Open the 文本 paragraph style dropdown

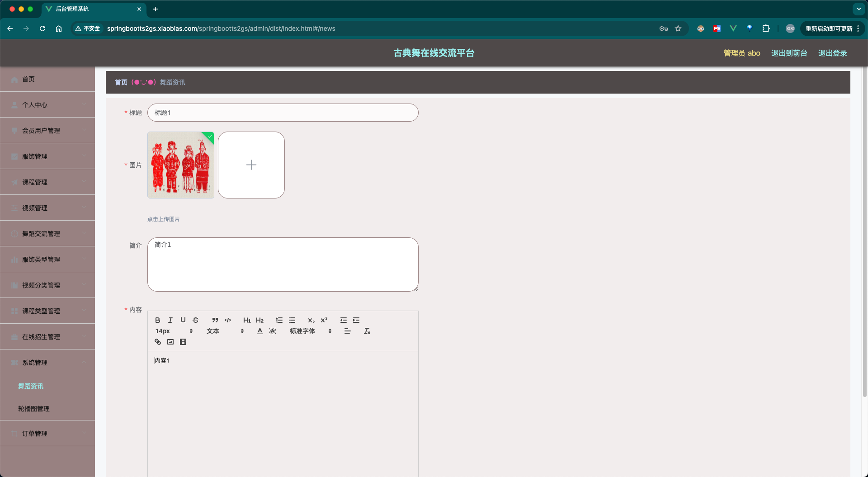pos(225,331)
